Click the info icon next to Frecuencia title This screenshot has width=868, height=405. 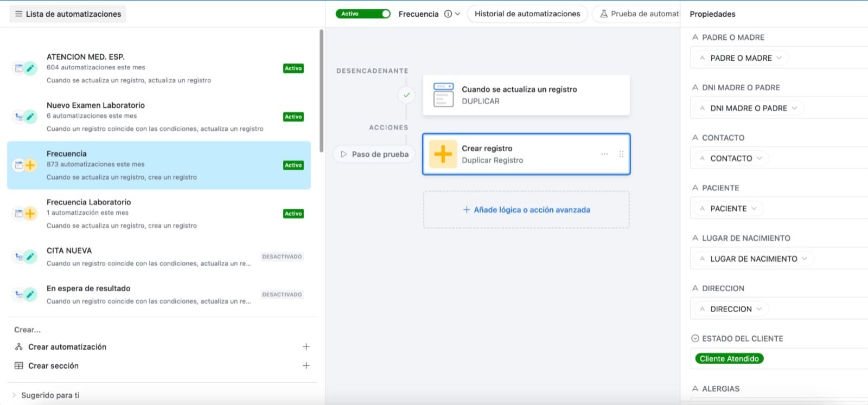(x=448, y=14)
